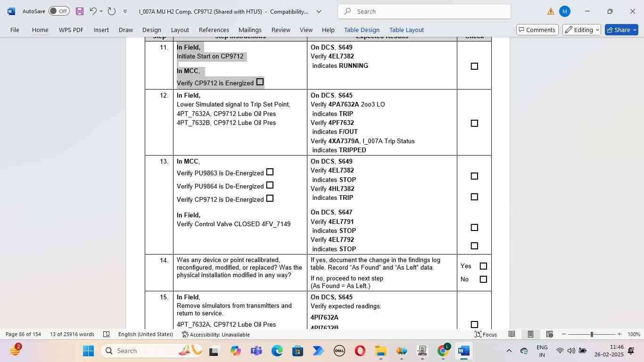Click the spelling proofing icon in status bar
The image size is (644, 362).
[x=107, y=334]
